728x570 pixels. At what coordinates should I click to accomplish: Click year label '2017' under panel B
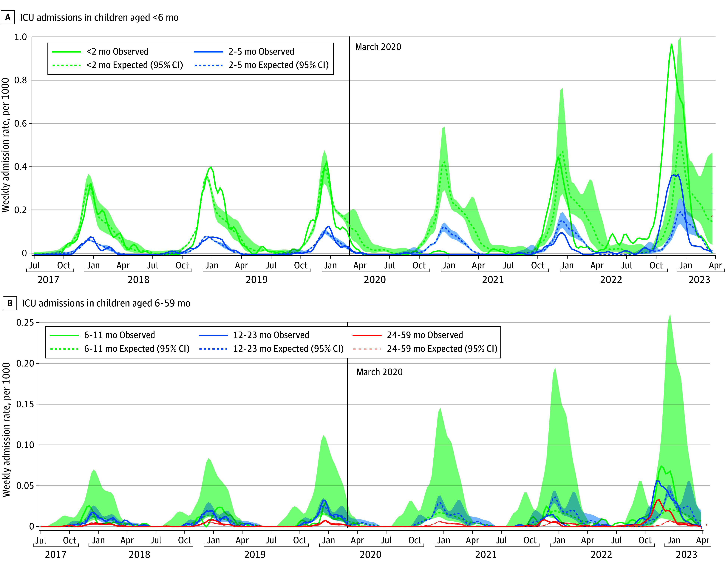pyautogui.click(x=56, y=555)
